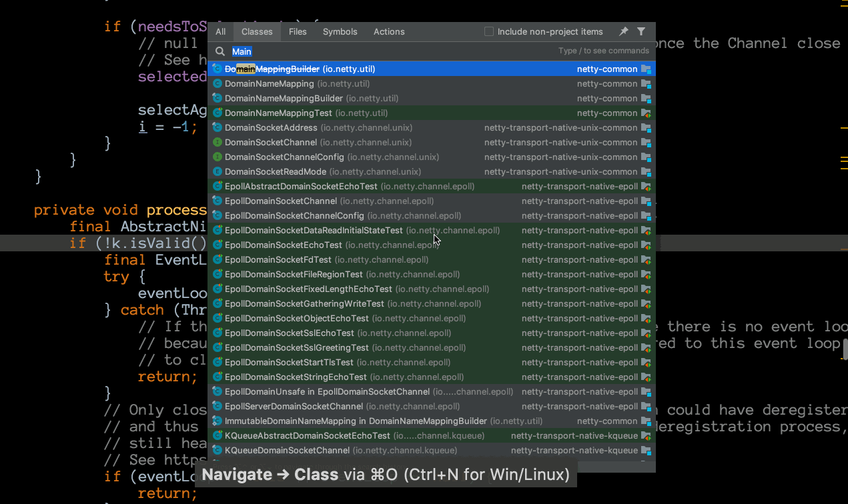
Task: Click the search magnifier icon
Action: tap(220, 51)
